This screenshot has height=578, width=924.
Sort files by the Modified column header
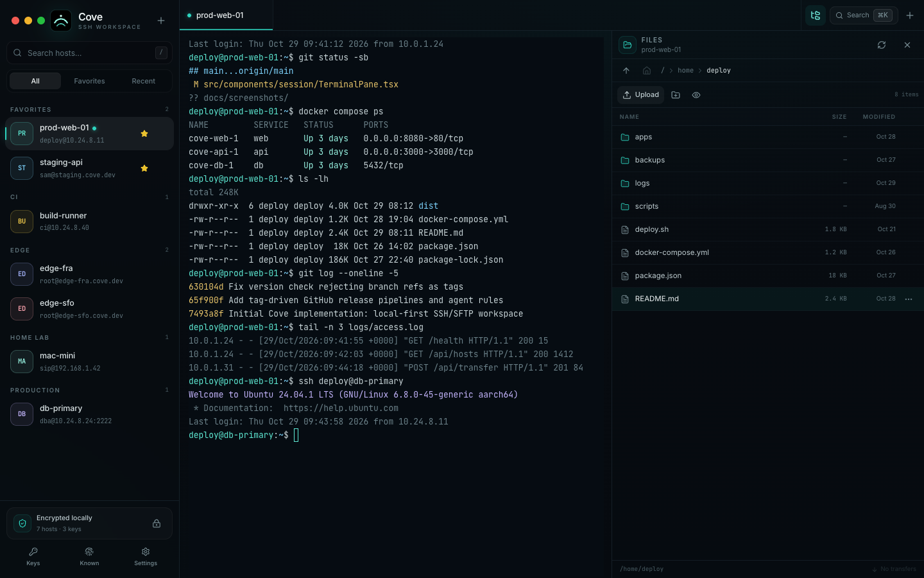879,117
